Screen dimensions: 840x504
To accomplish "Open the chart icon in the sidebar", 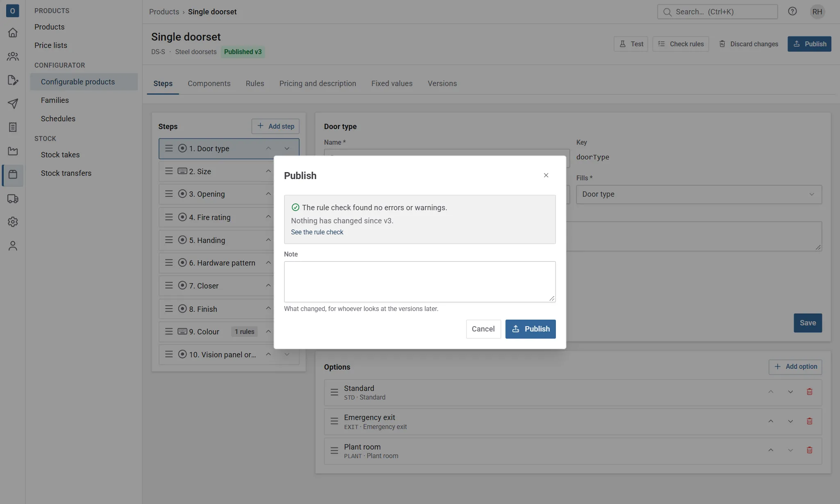I will 13,151.
